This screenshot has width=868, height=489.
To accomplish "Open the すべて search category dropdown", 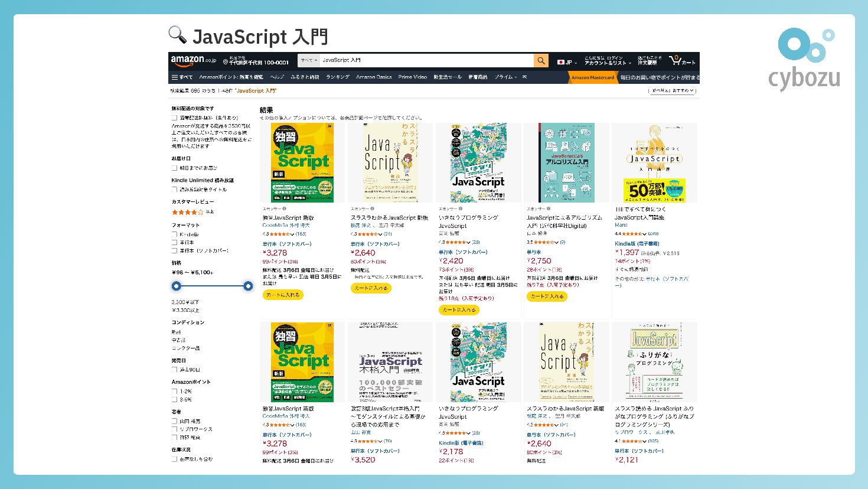I will pos(309,60).
